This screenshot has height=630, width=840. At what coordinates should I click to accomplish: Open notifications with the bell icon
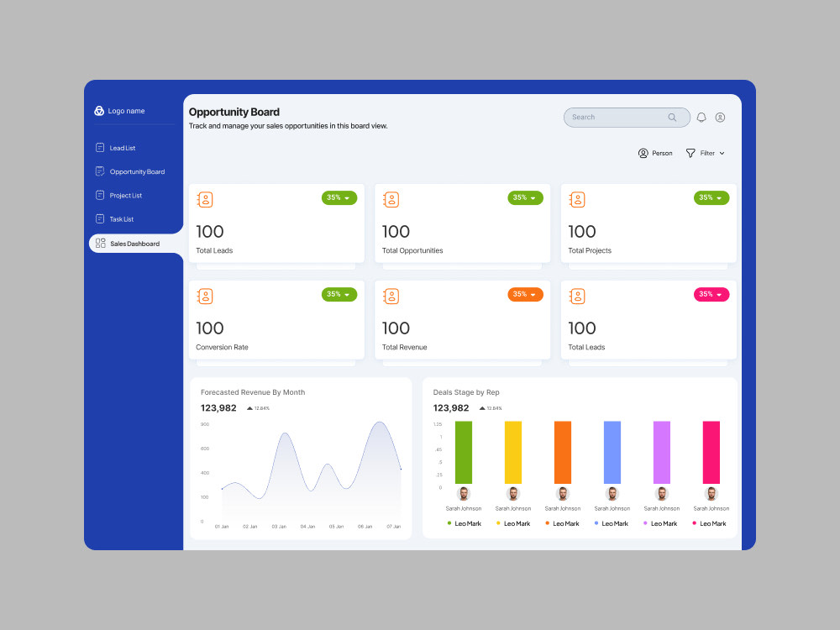(x=701, y=118)
